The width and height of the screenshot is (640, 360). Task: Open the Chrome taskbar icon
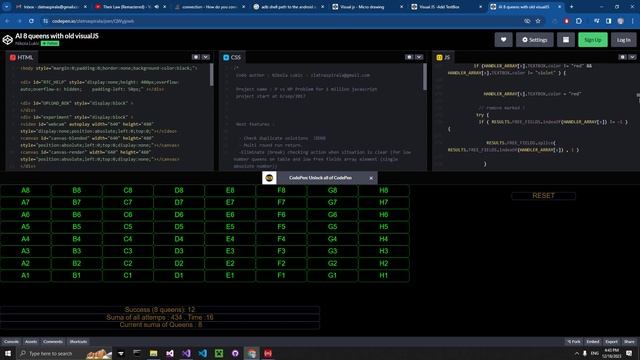point(251,353)
